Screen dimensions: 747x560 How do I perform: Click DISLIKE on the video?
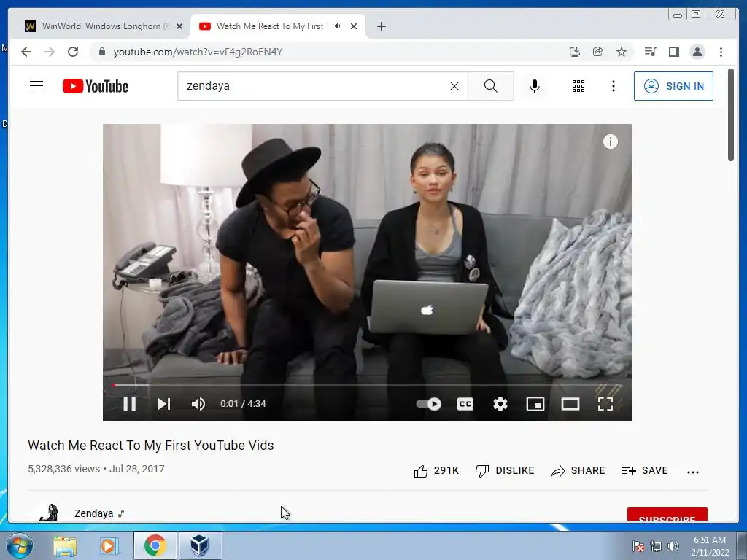(x=505, y=471)
